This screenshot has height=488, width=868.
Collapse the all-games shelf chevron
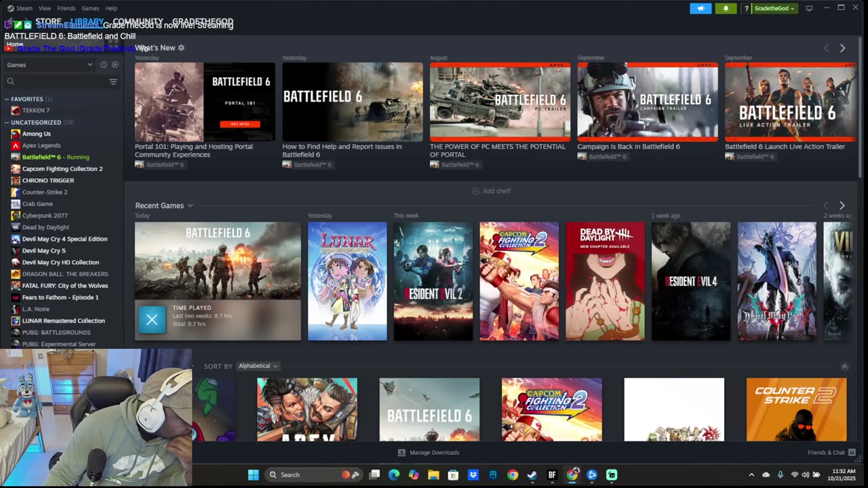click(844, 366)
